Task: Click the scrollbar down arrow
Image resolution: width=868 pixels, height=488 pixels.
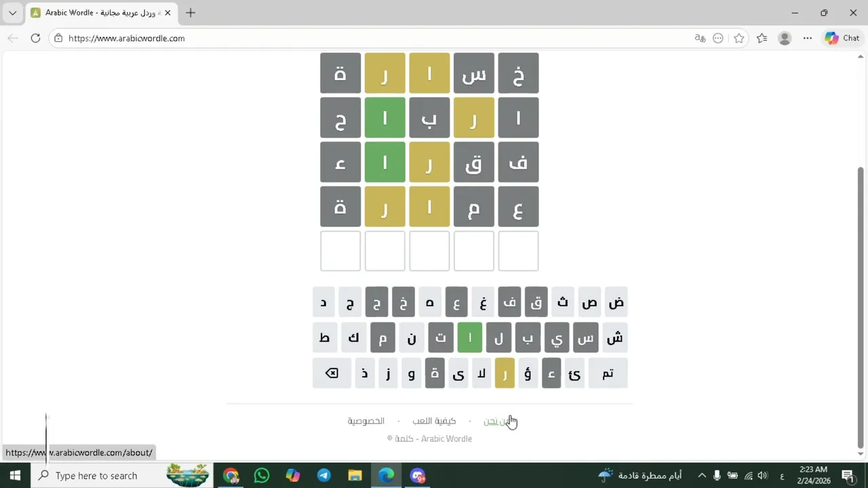Action: point(861,453)
